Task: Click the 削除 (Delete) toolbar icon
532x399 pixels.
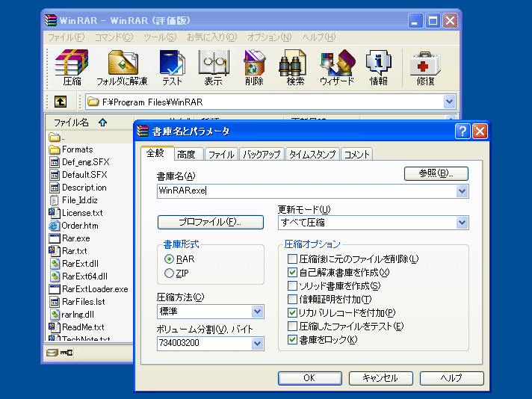Action: (x=254, y=63)
